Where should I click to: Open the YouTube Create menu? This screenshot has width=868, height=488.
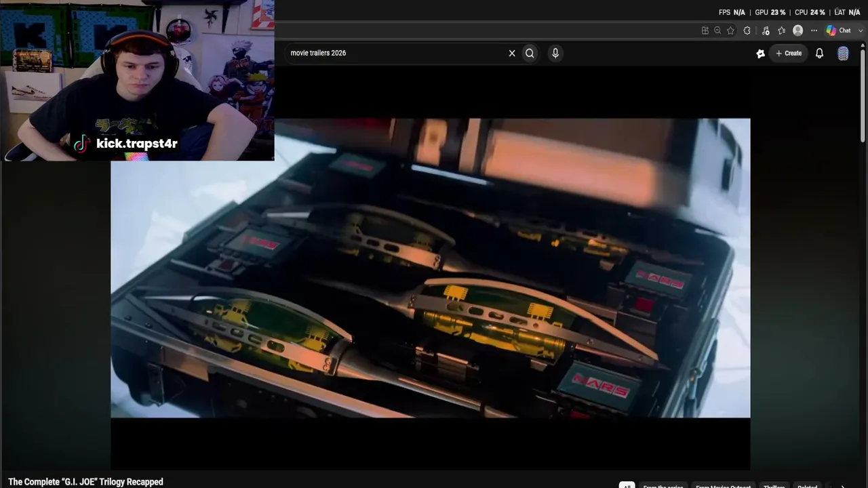(x=789, y=53)
